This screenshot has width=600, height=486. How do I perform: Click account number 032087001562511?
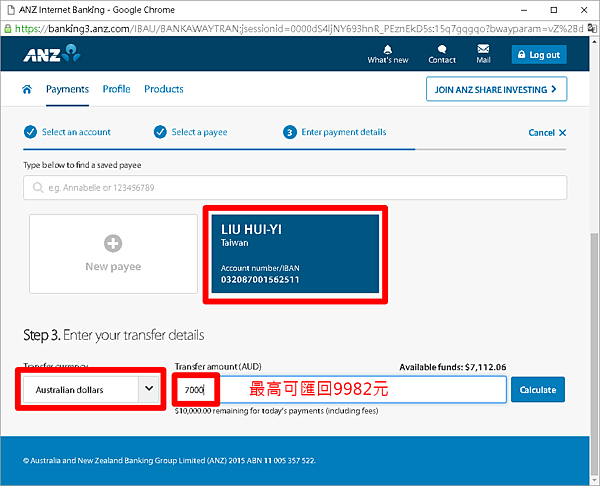260,280
